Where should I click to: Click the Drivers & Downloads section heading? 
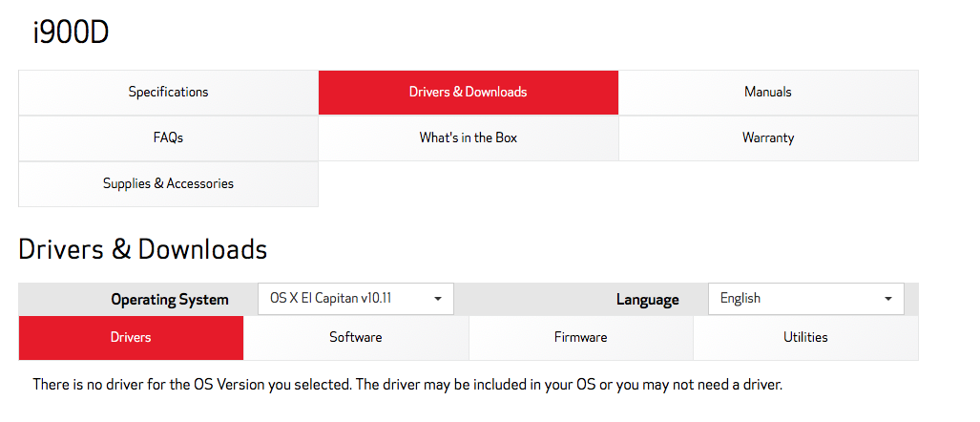142,249
